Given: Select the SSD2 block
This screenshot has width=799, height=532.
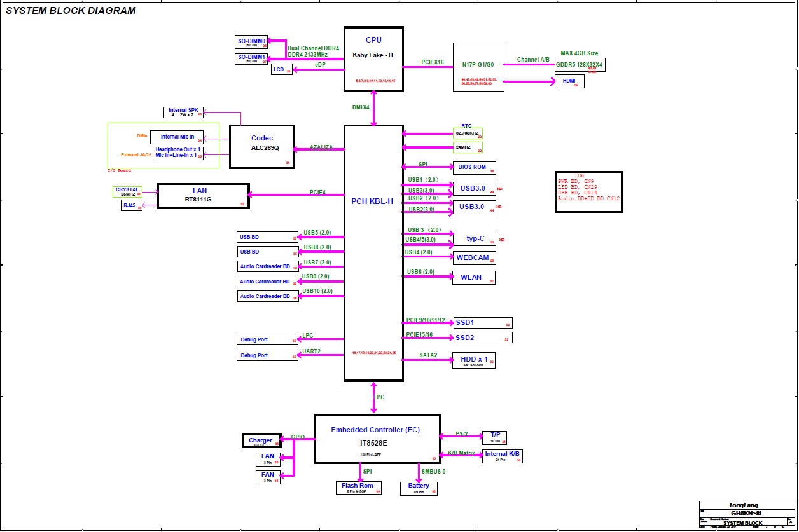Looking at the screenshot, I should (x=482, y=338).
